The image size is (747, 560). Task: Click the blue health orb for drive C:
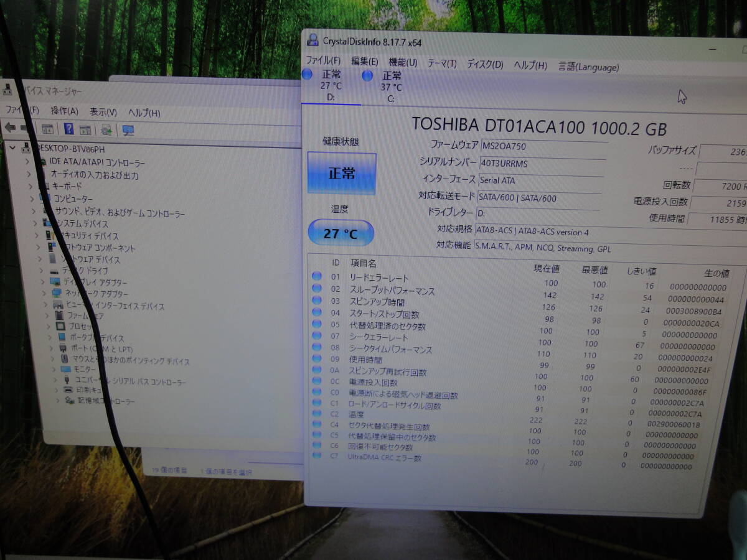pyautogui.click(x=367, y=75)
